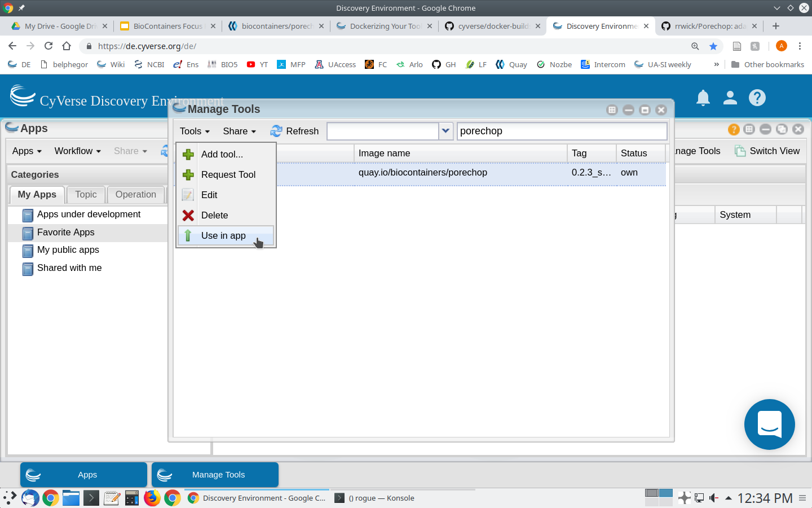
Task: Switch to the Topic tab
Action: click(x=86, y=194)
